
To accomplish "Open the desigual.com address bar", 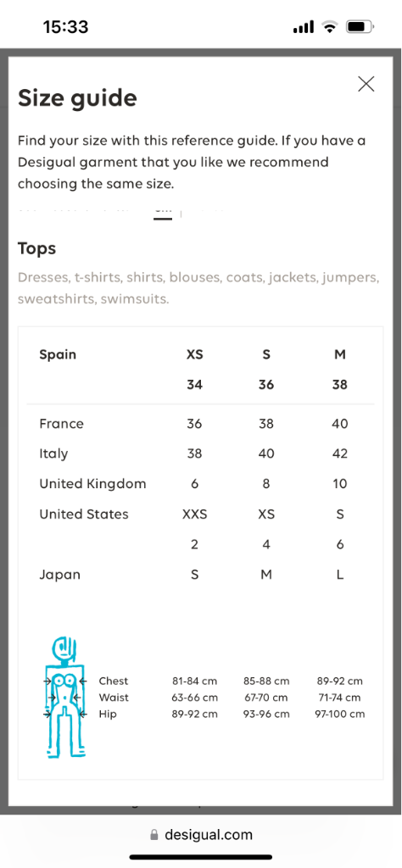I will 201,835.
